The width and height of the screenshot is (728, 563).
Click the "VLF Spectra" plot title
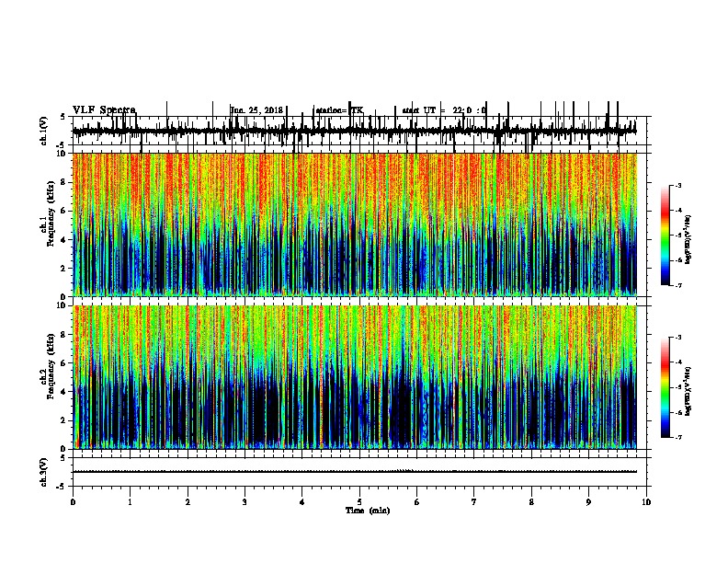105,110
